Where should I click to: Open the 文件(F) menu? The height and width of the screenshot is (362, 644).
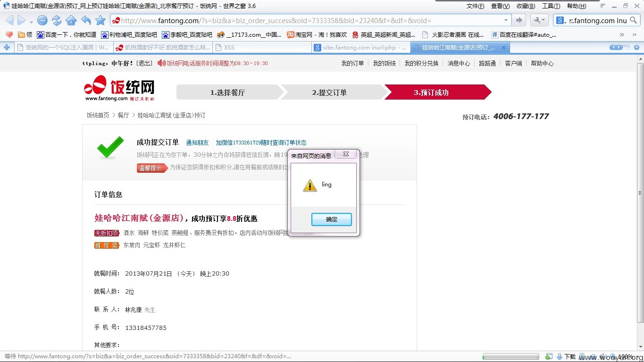475,6
